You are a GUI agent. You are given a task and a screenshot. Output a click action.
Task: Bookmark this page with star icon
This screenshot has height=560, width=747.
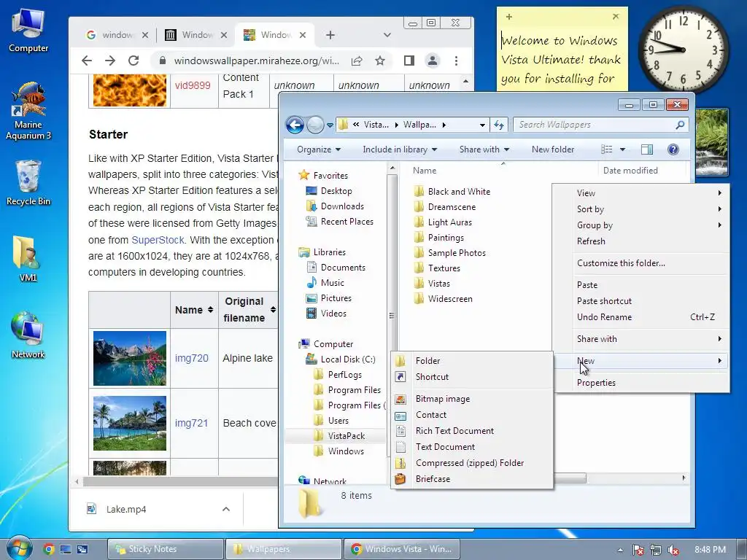(379, 61)
